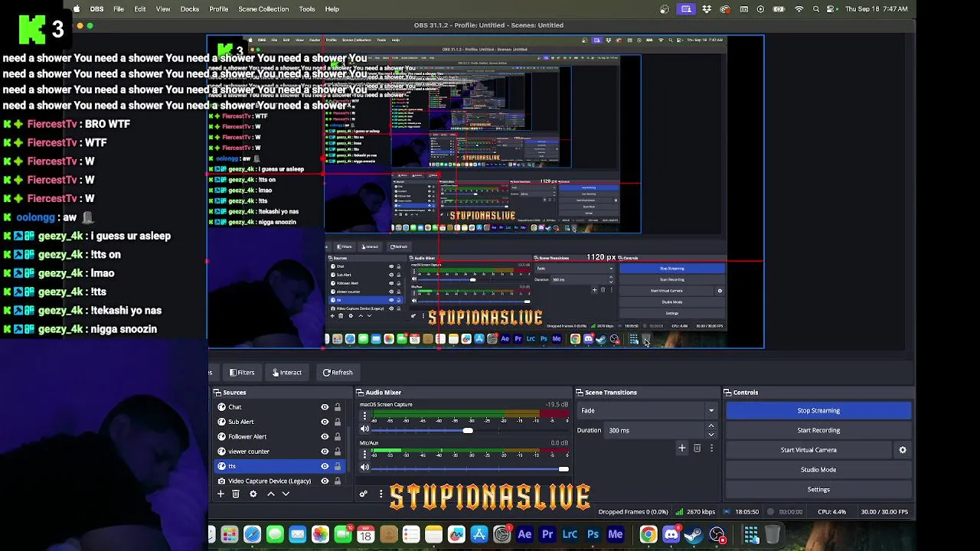Click the Interact button
The height and width of the screenshot is (551, 980).
(287, 373)
